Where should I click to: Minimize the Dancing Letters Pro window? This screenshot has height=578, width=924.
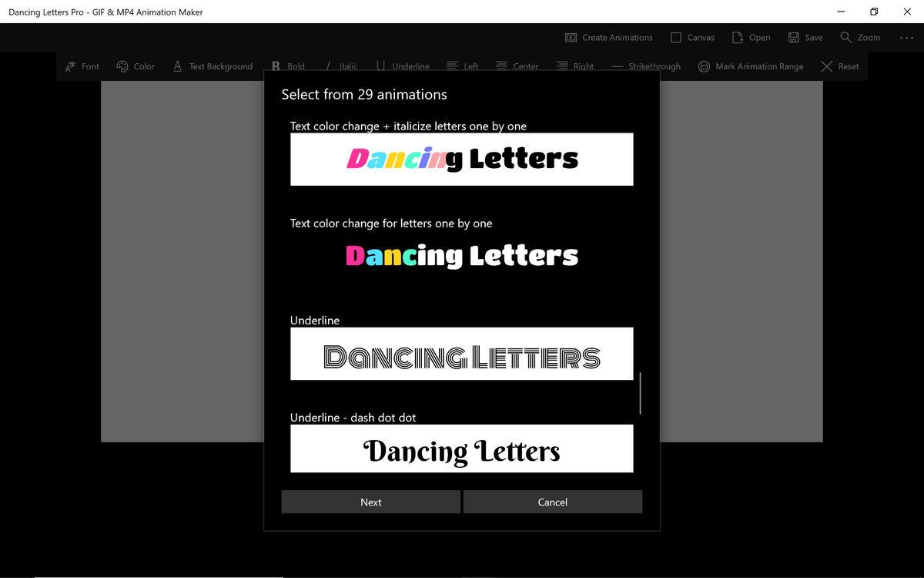pyautogui.click(x=840, y=12)
